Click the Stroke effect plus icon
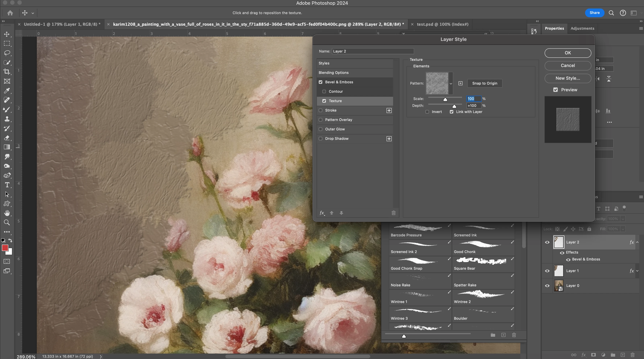The height and width of the screenshot is (359, 644). [389, 110]
